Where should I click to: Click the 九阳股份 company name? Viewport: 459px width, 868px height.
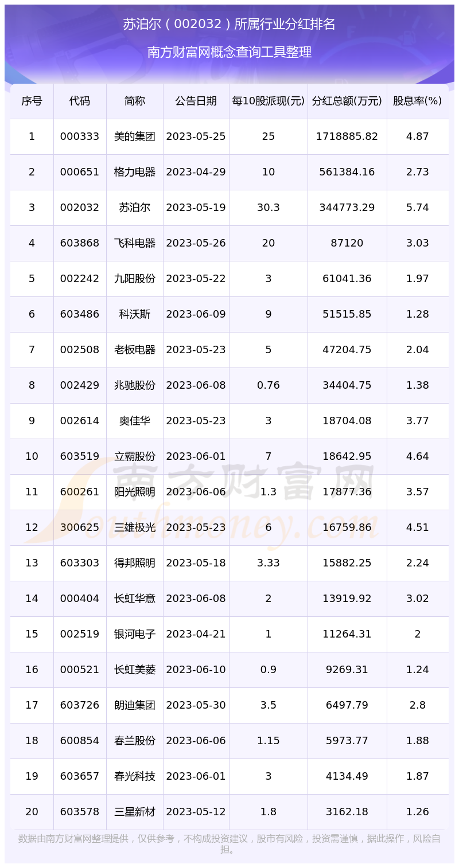135,279
